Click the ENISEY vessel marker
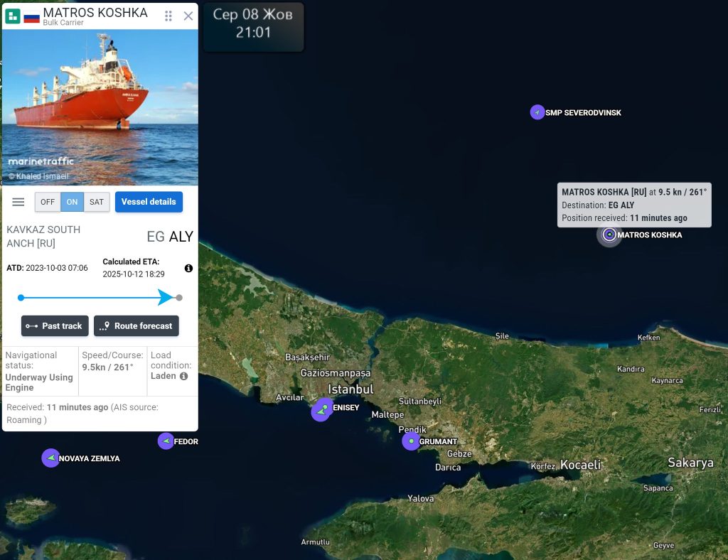Screen dimensions: 728x560 [x=322, y=410]
